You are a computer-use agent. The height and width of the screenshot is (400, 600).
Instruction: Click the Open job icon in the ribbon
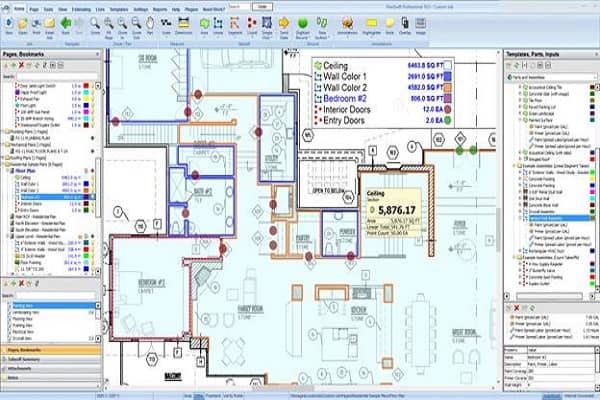23,26
